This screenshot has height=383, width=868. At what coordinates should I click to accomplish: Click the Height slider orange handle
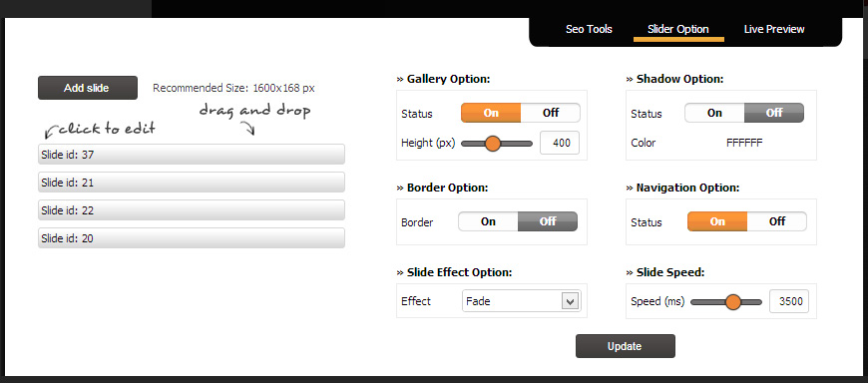coord(492,144)
